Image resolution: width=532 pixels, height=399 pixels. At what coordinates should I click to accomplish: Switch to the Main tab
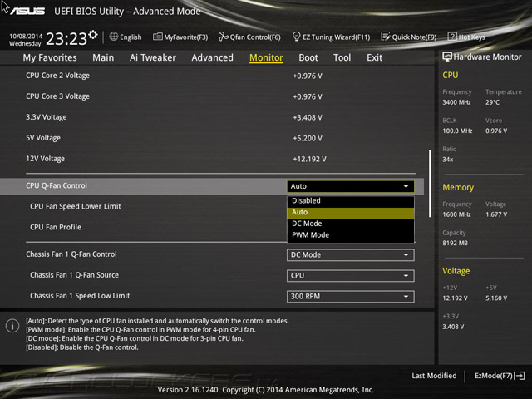coord(103,57)
